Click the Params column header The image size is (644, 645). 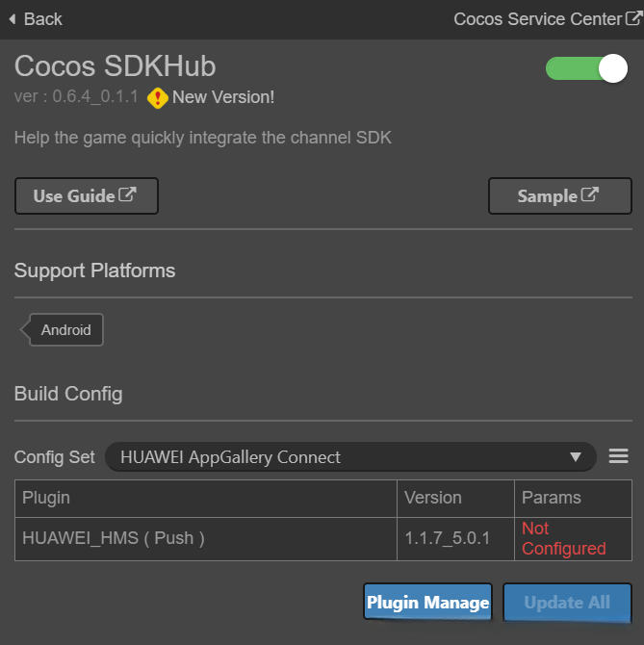pyautogui.click(x=574, y=498)
